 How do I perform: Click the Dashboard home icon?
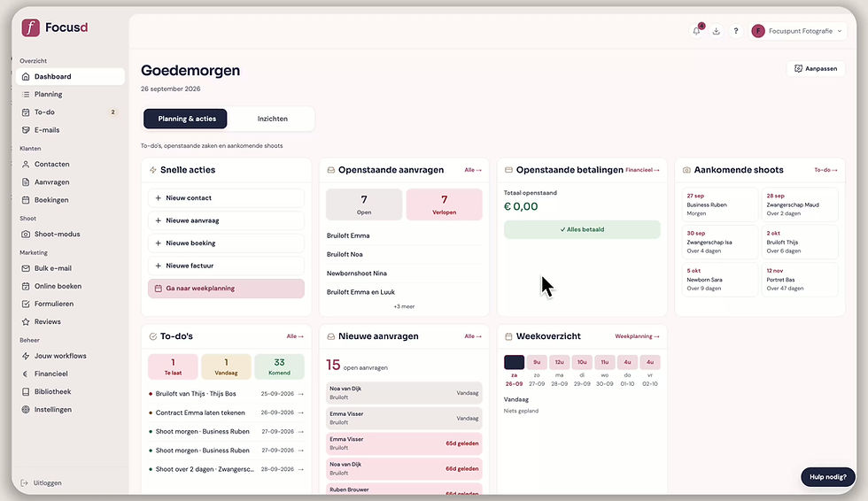[26, 76]
